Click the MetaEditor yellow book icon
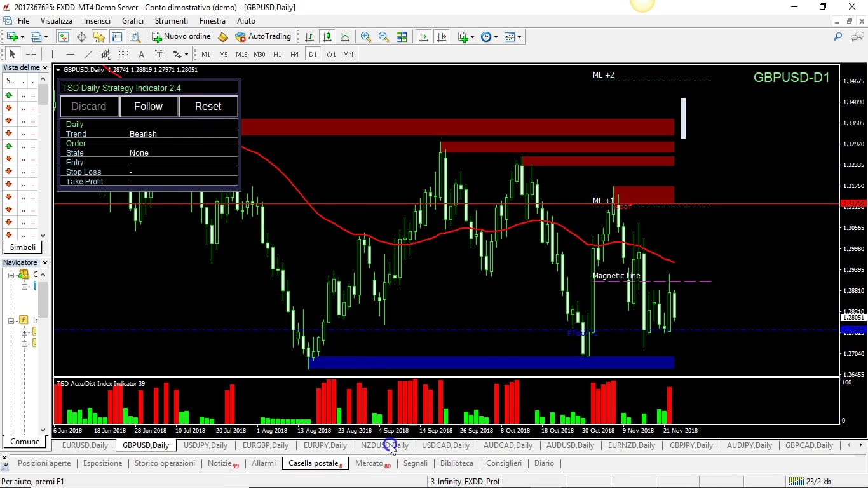 [x=223, y=37]
